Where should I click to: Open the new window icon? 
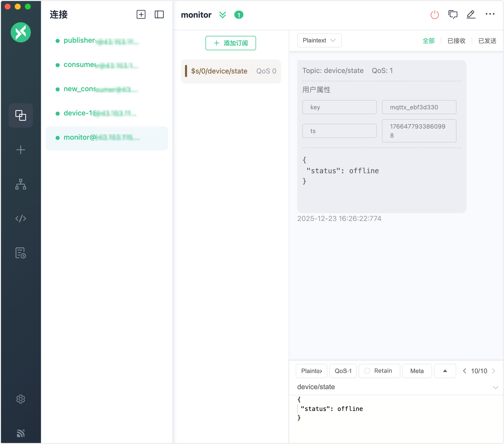pyautogui.click(x=453, y=15)
